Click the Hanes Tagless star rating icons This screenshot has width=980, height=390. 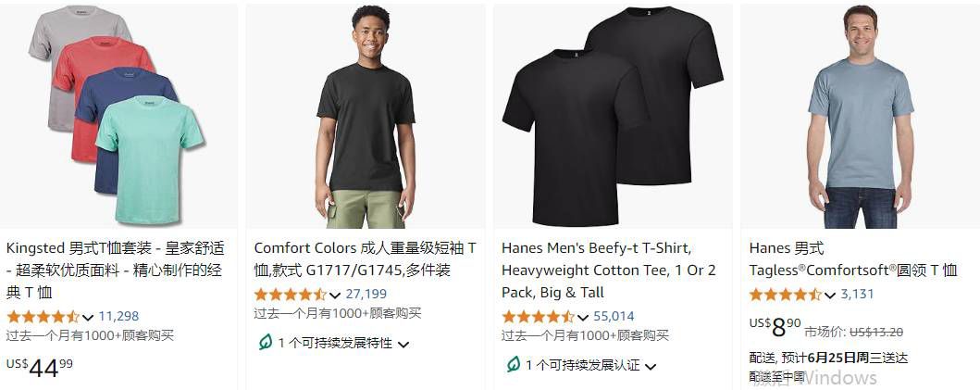(785, 295)
